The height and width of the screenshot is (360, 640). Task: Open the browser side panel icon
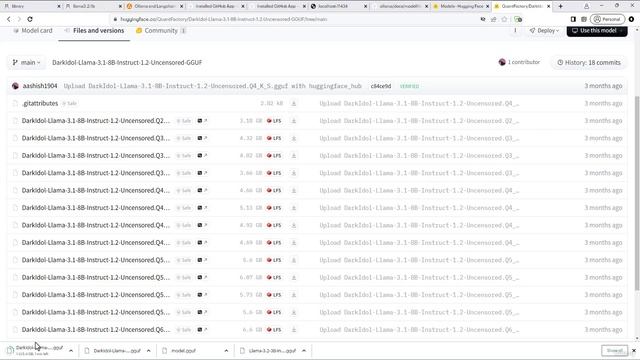click(573, 19)
